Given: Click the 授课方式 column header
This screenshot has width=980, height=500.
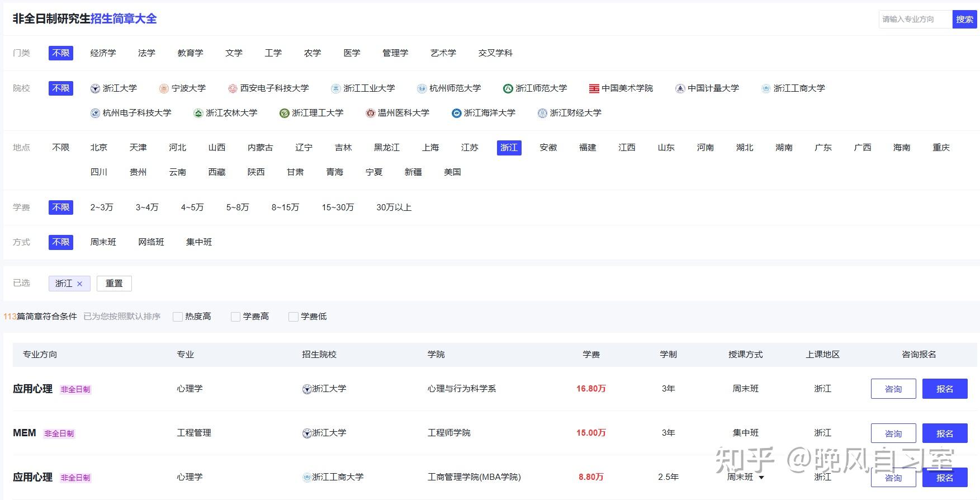Looking at the screenshot, I should click(745, 355).
